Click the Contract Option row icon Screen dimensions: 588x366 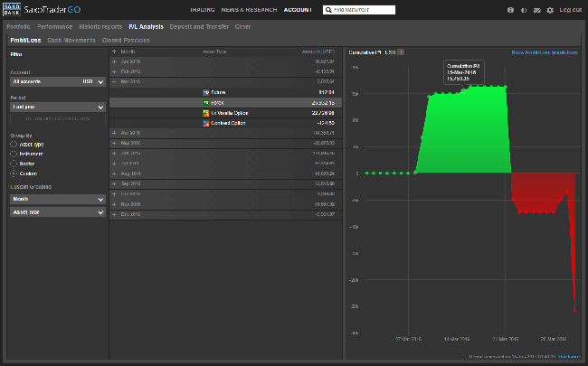[206, 122]
